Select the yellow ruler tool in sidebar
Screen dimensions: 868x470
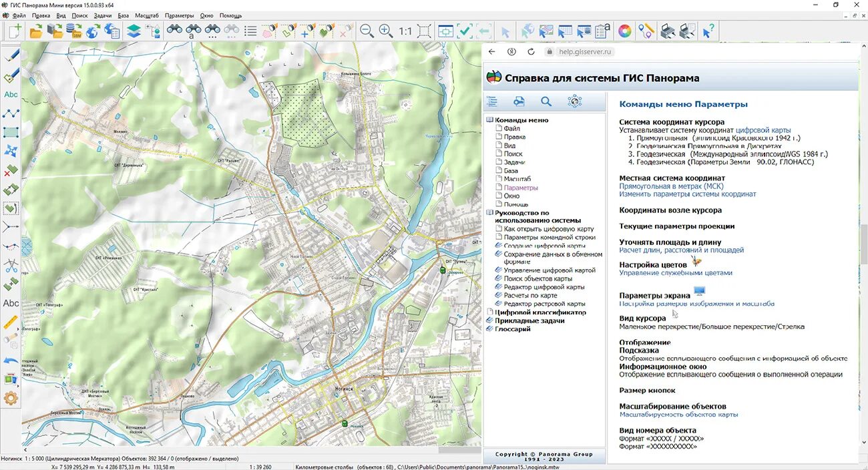coord(11,322)
